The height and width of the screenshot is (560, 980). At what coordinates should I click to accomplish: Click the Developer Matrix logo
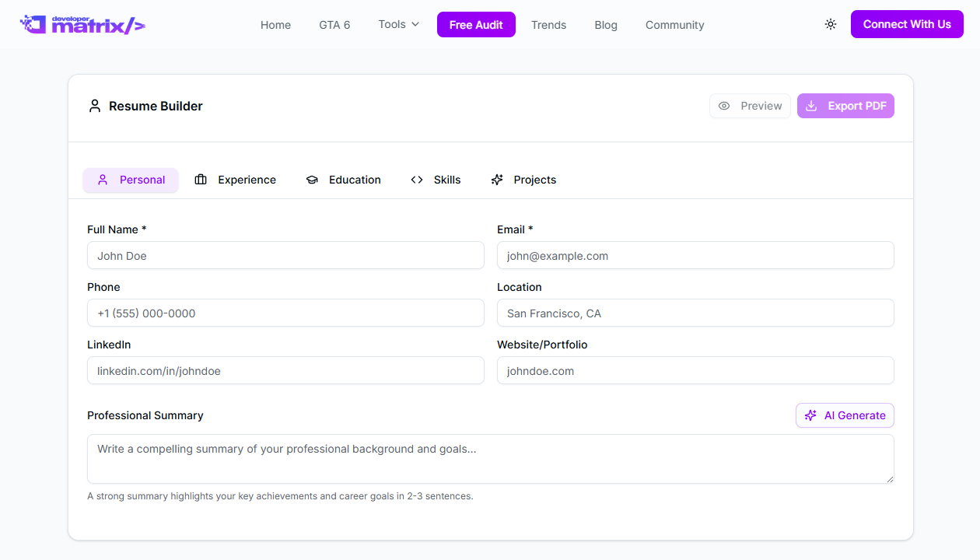[x=82, y=24]
